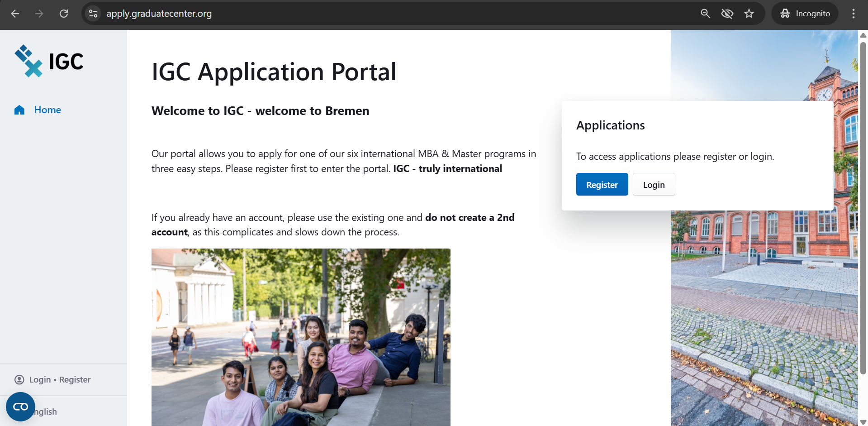Click the profile icon next to Login • Register
868x426 pixels.
click(19, 379)
